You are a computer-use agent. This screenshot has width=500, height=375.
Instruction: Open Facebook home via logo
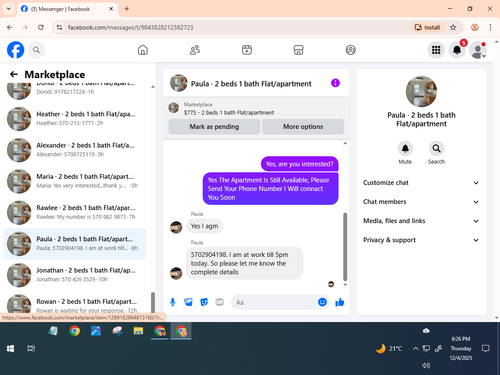click(x=16, y=50)
